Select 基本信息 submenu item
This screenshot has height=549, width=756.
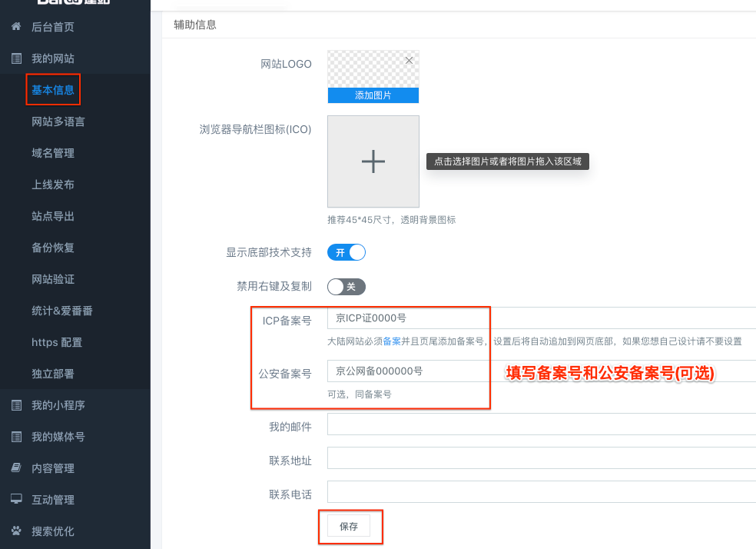click(53, 90)
